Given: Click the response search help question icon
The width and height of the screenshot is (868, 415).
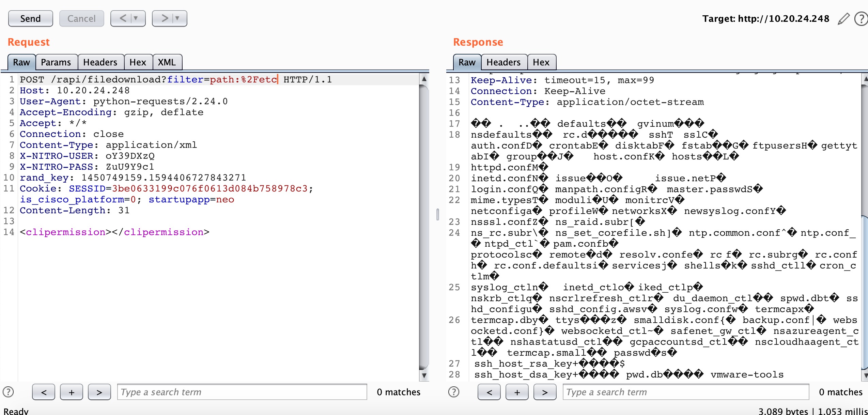Looking at the screenshot, I should point(454,392).
